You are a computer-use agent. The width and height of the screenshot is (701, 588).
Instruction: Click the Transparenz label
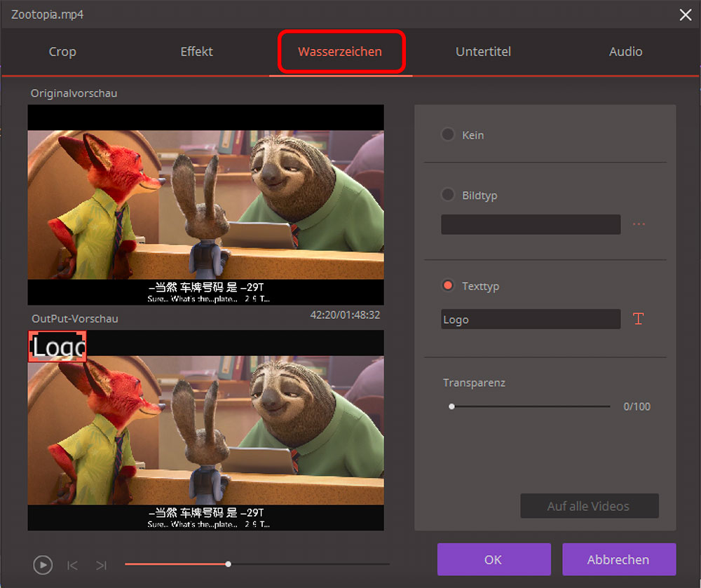pyautogui.click(x=475, y=383)
